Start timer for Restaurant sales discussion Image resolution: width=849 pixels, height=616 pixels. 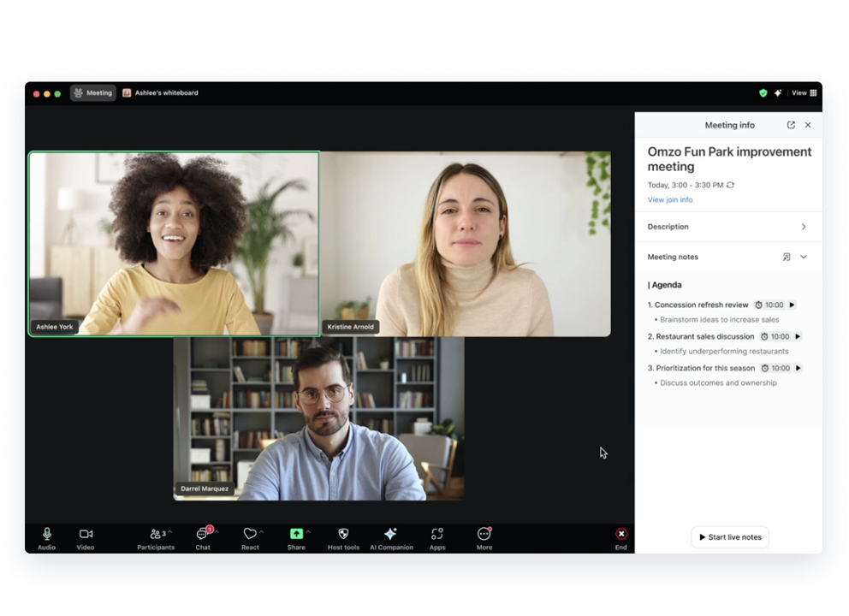coord(798,337)
